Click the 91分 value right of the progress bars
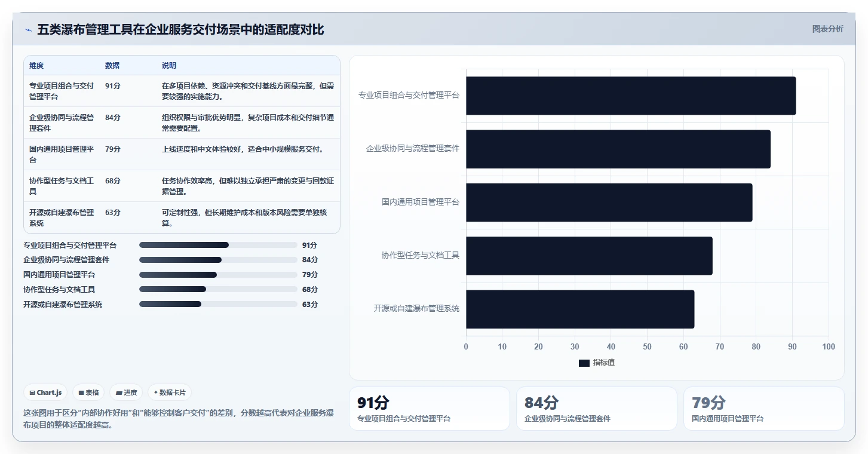 click(310, 245)
